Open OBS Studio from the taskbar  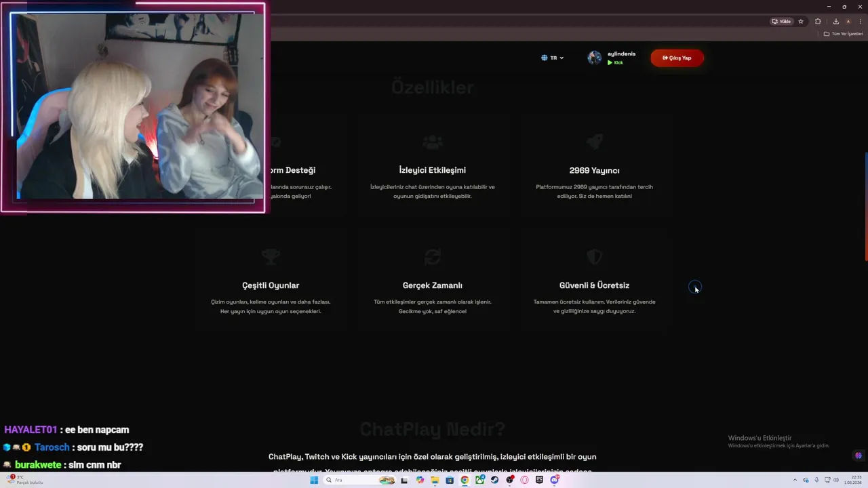[510, 480]
